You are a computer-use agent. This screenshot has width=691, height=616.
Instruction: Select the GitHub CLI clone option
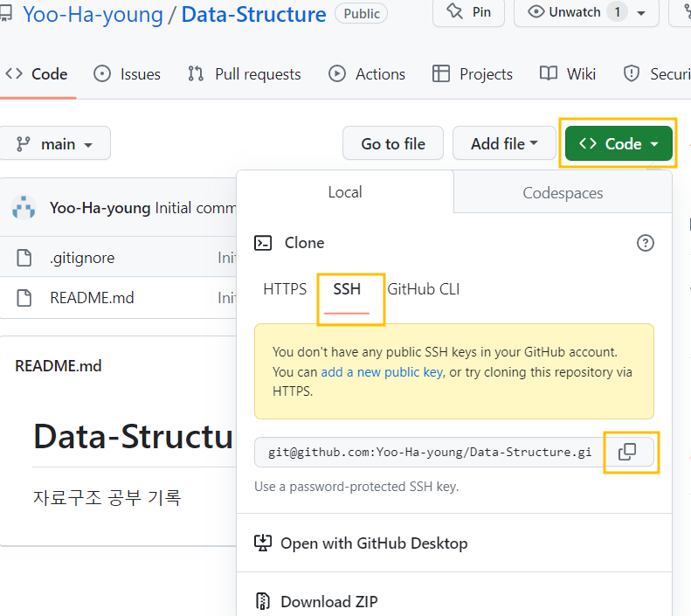[424, 289]
